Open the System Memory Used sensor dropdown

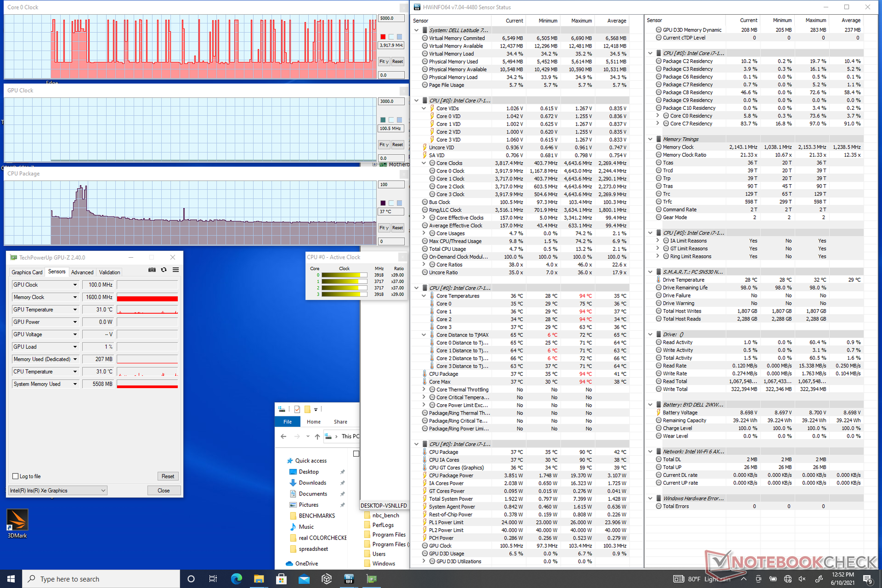pyautogui.click(x=75, y=384)
